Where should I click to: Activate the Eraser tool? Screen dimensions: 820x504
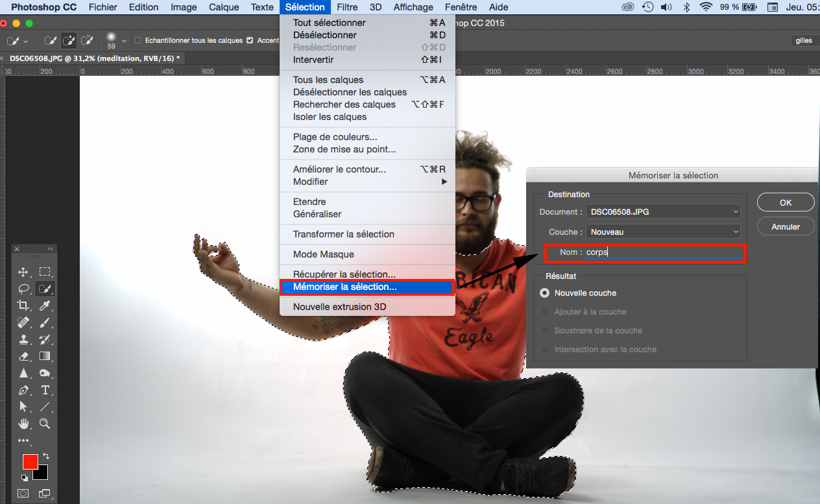23,356
